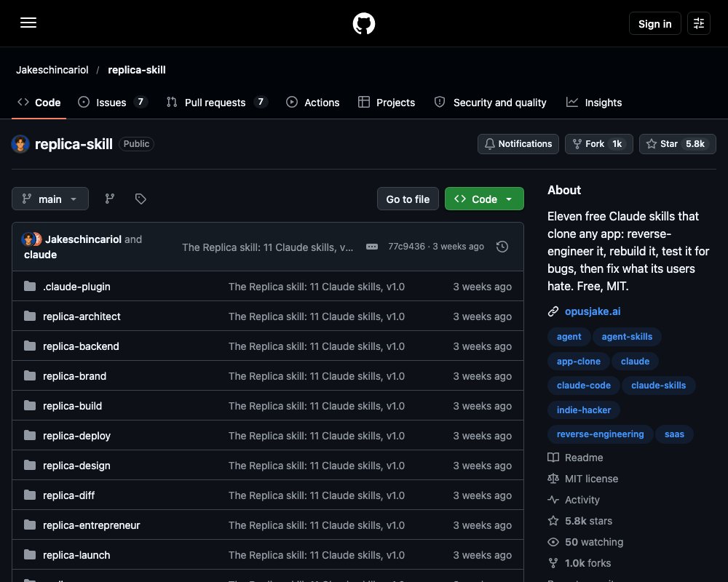This screenshot has width=728, height=582.
Task: Open Security and quality tab
Action: (490, 103)
